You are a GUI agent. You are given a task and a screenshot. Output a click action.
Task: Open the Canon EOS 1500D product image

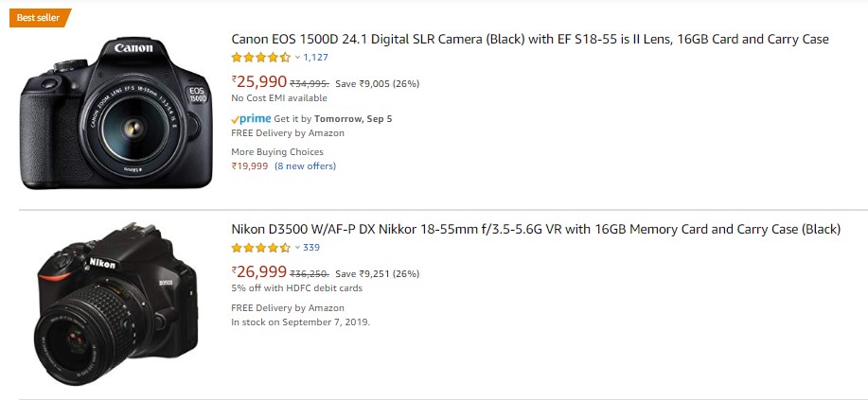tap(115, 113)
